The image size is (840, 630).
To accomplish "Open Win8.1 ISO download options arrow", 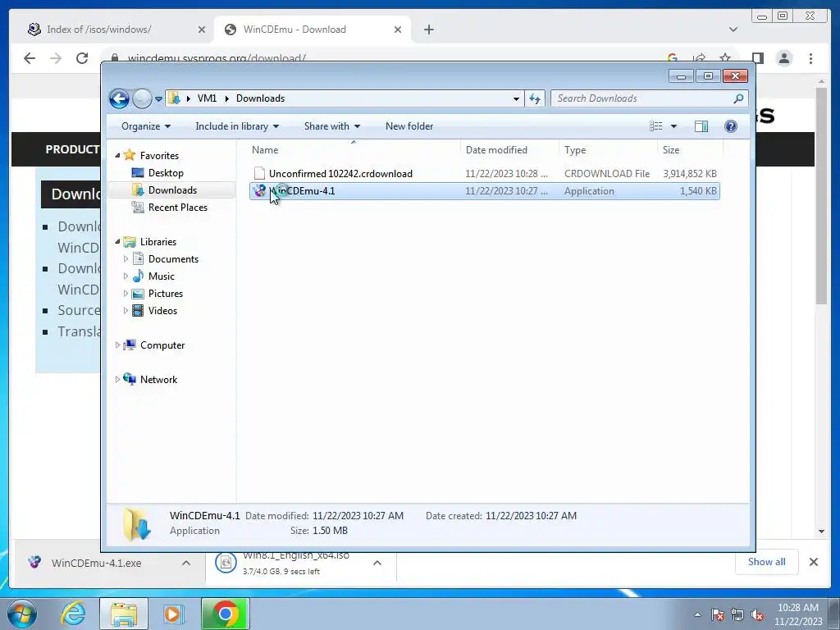I will pyautogui.click(x=377, y=563).
